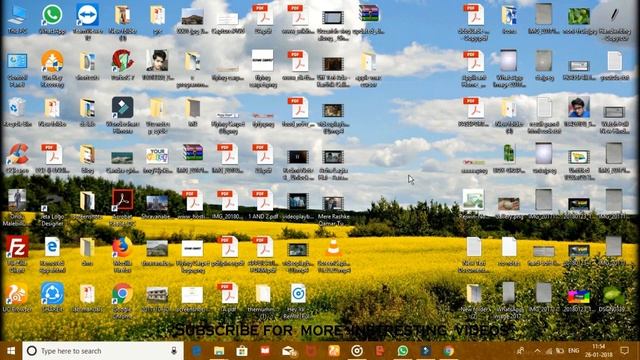The height and width of the screenshot is (360, 640).
Task: Select the Recycle Bin on the desktop
Action: pos(17,112)
